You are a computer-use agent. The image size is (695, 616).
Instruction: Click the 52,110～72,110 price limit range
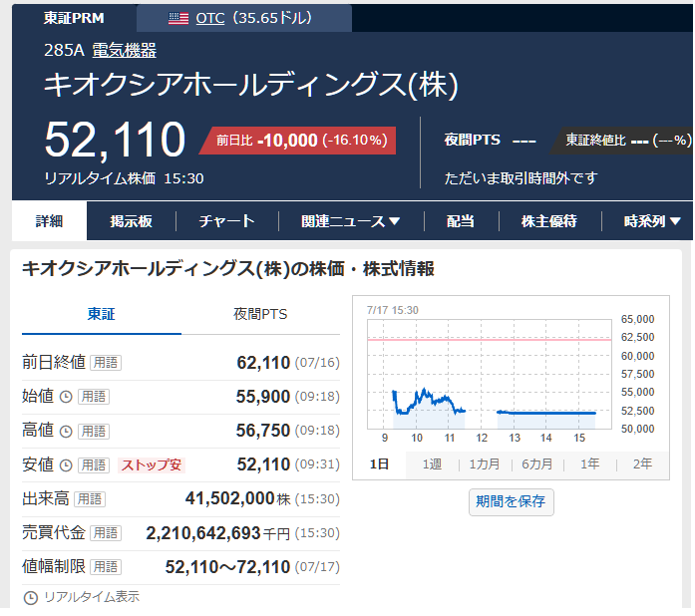[227, 568]
